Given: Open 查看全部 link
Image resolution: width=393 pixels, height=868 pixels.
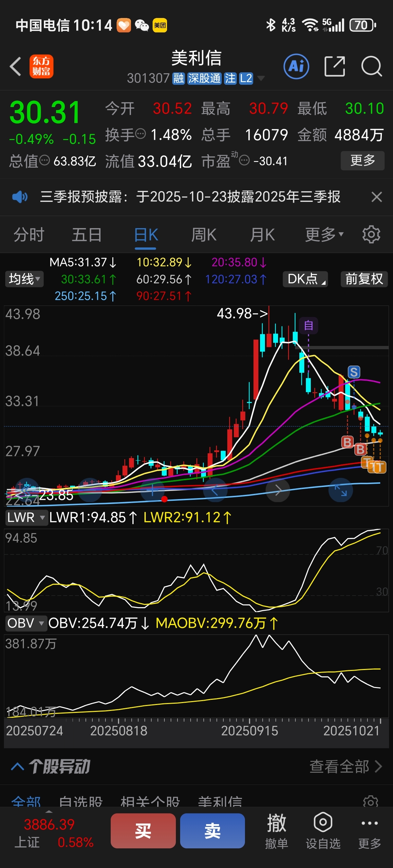Looking at the screenshot, I should click(346, 766).
